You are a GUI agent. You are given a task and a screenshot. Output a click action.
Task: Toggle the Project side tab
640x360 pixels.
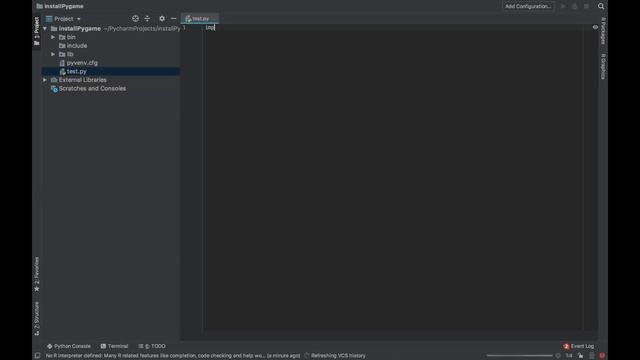37,31
